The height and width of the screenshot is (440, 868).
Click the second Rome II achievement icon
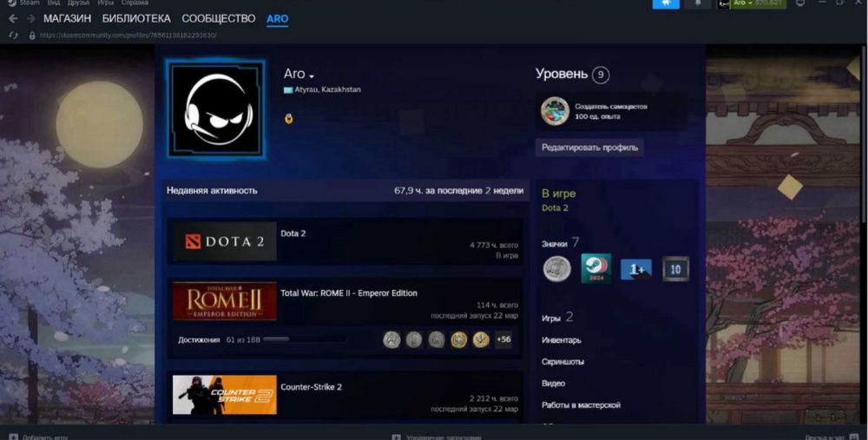pos(414,339)
